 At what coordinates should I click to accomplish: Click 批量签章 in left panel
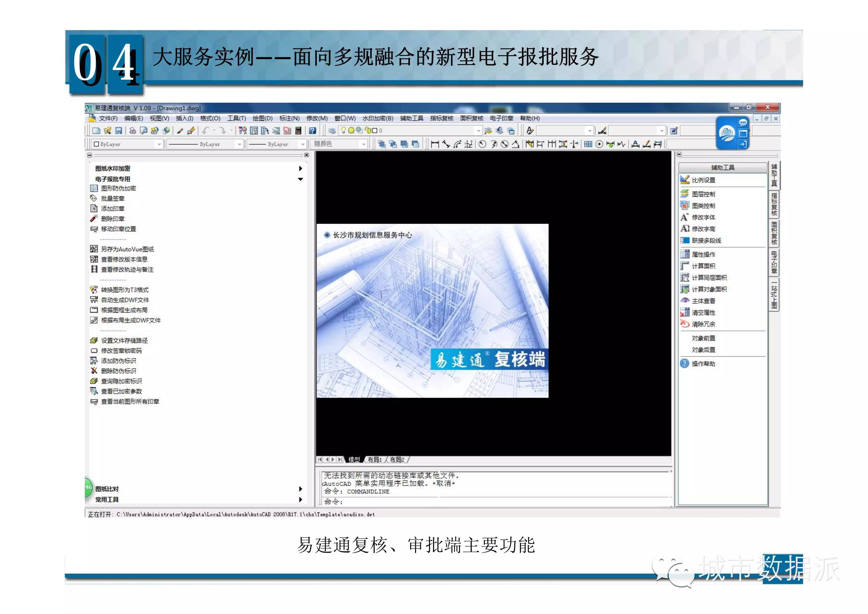(x=112, y=199)
